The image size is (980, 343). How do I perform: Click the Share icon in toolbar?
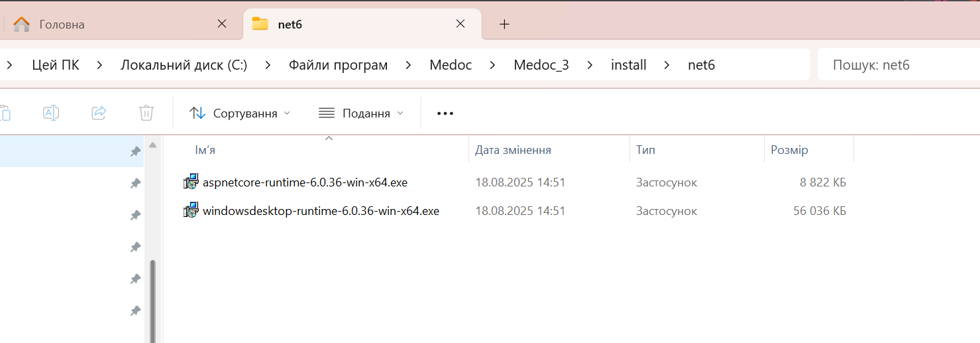[99, 113]
